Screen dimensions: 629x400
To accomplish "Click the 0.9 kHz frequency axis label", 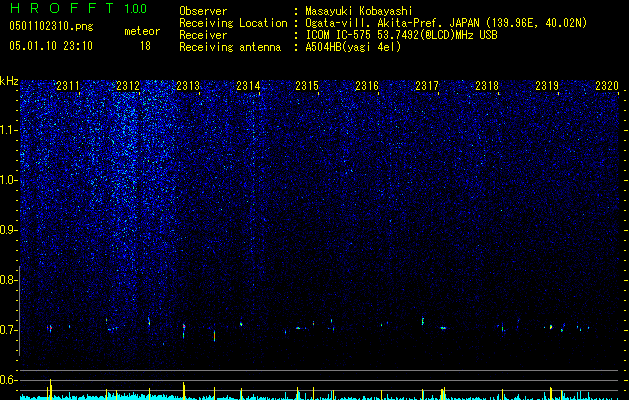I will [x=8, y=230].
